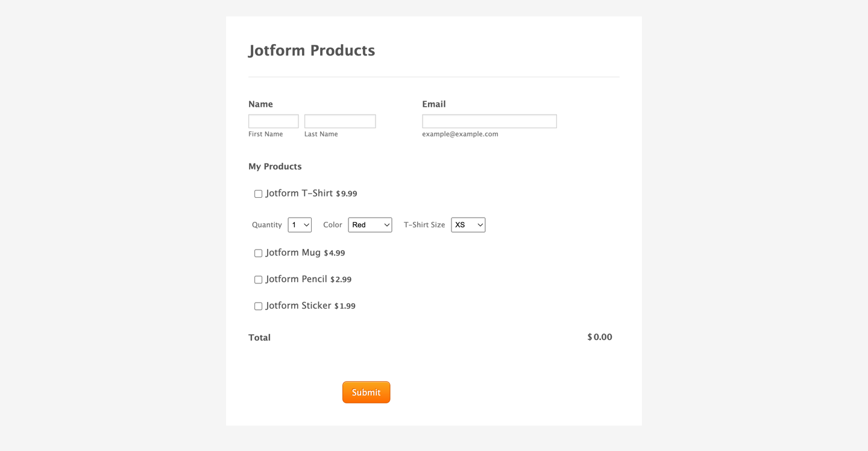This screenshot has width=868, height=451.
Task: Check the Jotform T-Shirt checkbox
Action: [258, 194]
